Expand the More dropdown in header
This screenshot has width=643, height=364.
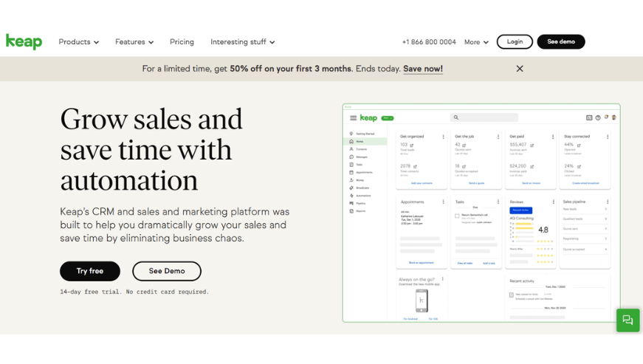[x=476, y=42]
